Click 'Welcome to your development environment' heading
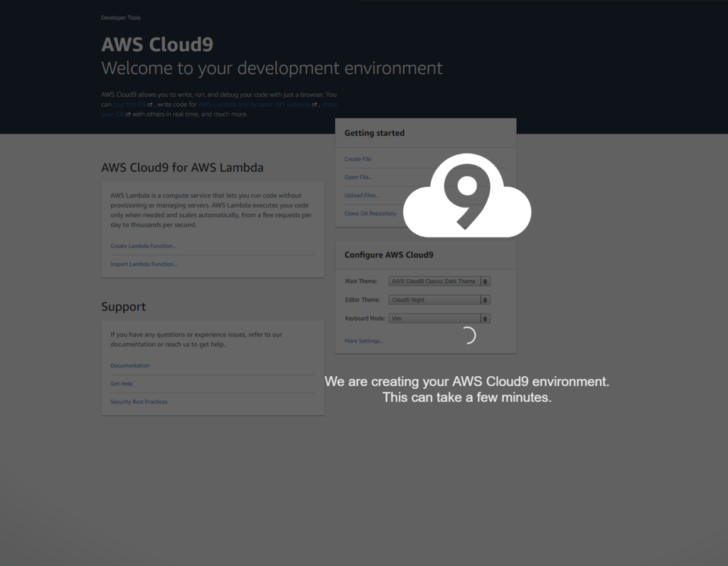Screen dimensions: 728x566 pos(272,68)
